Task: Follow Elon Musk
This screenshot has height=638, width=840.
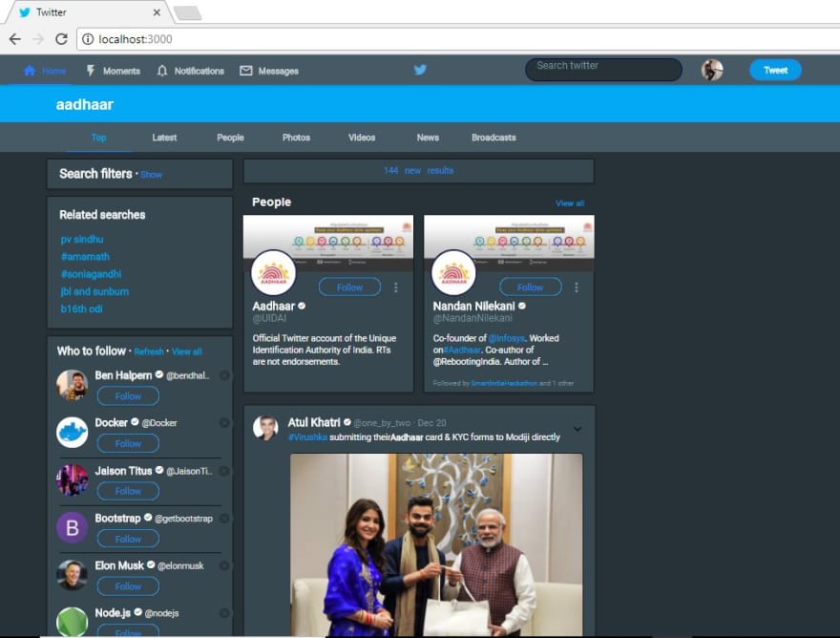Action: point(128,586)
